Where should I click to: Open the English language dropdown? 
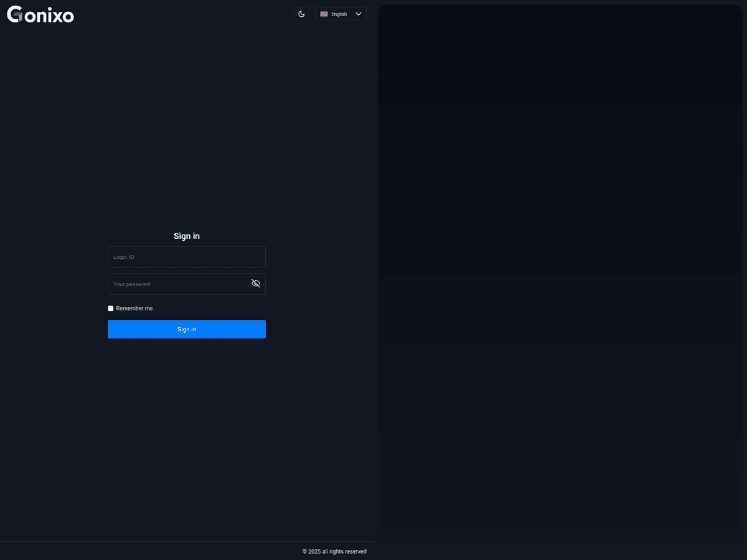[341, 14]
